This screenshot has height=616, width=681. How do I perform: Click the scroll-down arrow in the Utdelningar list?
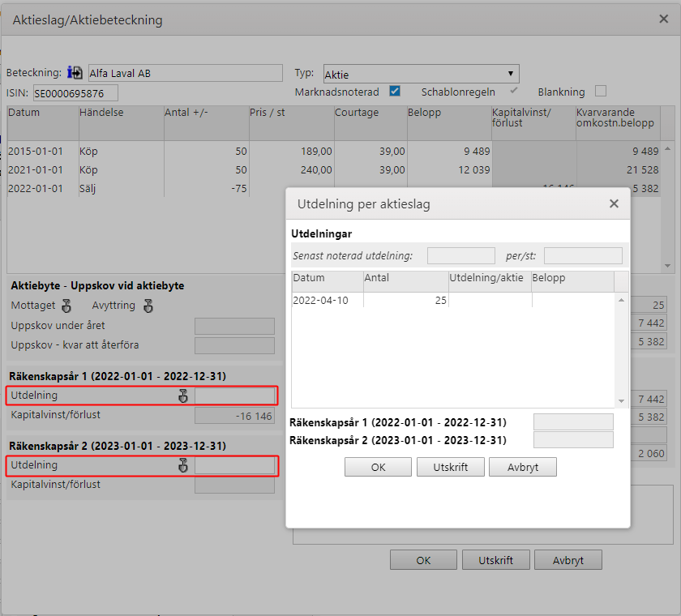point(621,401)
